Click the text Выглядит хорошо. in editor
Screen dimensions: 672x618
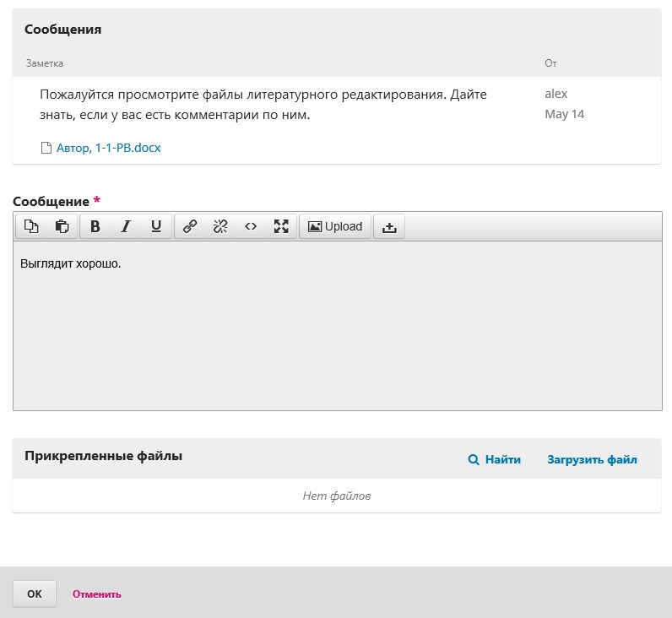(71, 263)
